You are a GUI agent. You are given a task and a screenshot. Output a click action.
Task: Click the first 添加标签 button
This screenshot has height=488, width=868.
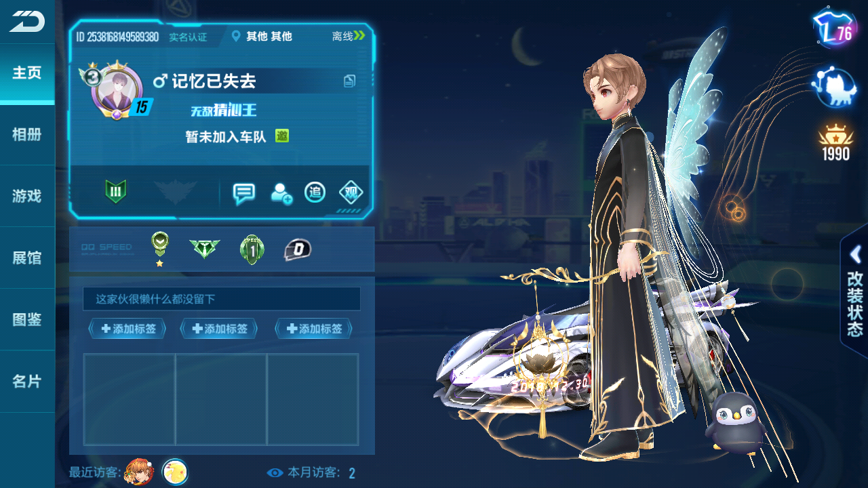tap(127, 329)
